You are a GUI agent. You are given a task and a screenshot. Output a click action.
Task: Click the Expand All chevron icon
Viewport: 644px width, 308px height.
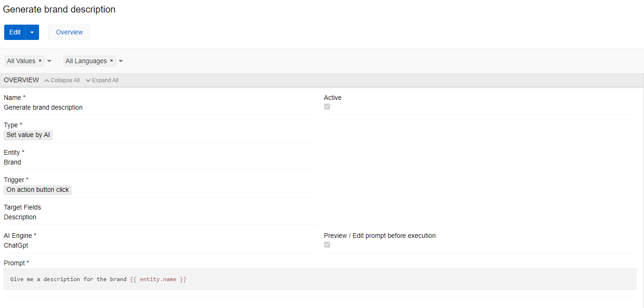[88, 80]
